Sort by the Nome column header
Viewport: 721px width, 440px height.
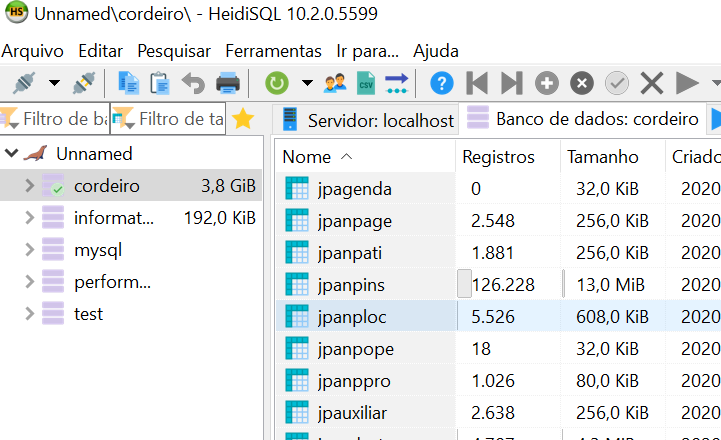coord(365,156)
